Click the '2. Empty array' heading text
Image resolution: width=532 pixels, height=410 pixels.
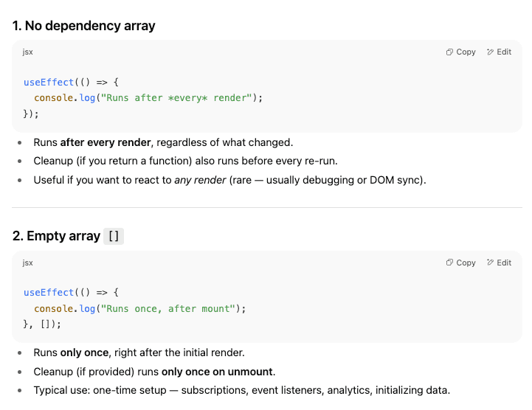pos(56,236)
